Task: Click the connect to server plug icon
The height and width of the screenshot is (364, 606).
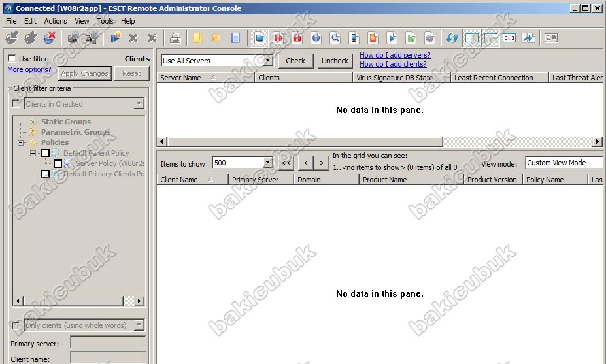Action: coord(12,38)
